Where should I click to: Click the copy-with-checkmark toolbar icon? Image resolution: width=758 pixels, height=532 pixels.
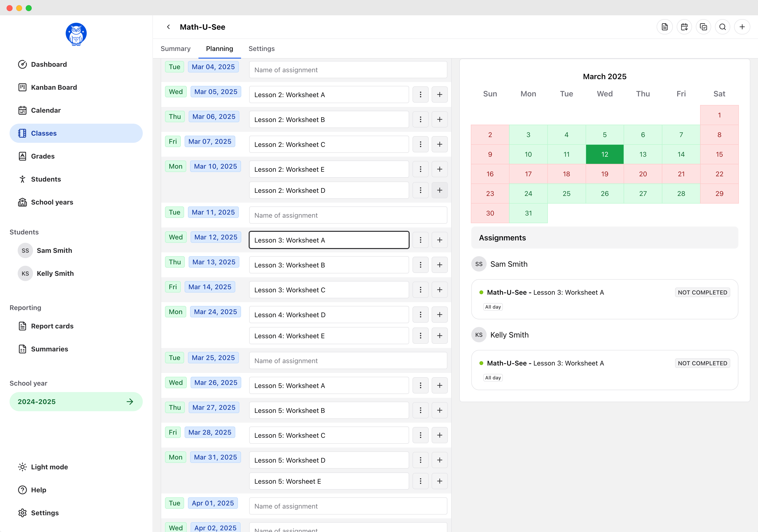[703, 27]
